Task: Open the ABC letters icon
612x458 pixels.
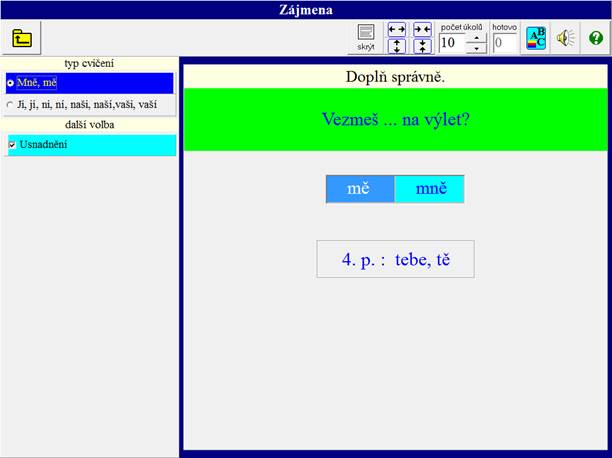Action: pos(536,38)
